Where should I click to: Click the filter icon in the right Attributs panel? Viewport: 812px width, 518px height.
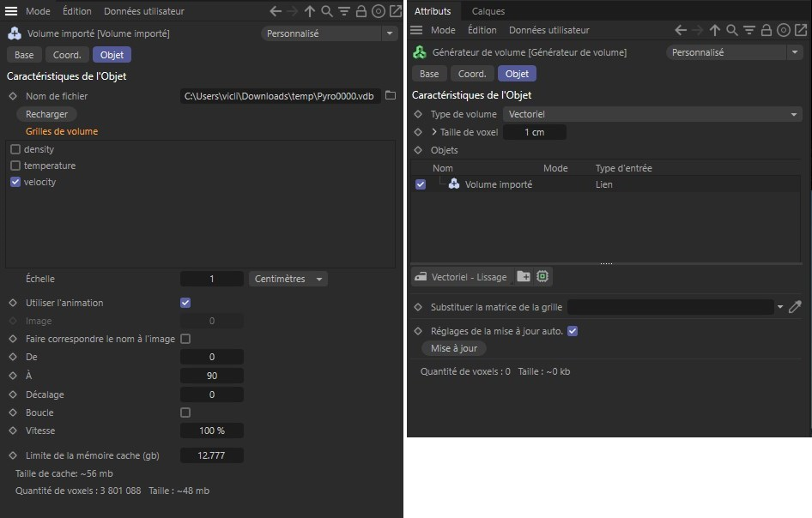tap(749, 30)
